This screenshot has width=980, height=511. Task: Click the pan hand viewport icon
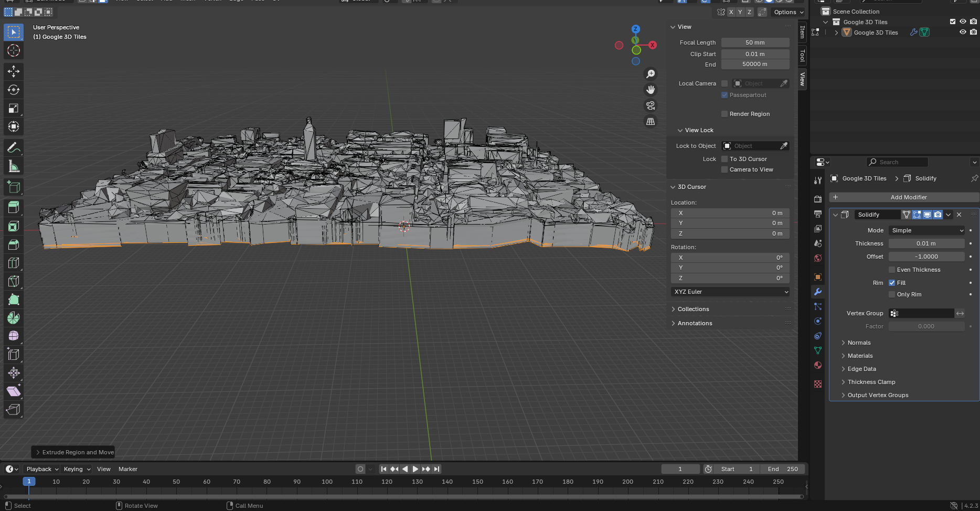[x=651, y=90]
